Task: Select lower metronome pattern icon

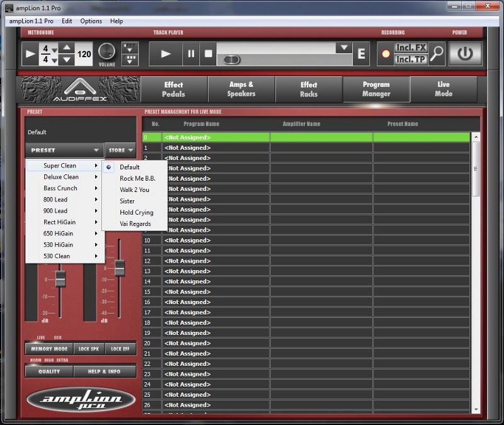Action: [130, 60]
